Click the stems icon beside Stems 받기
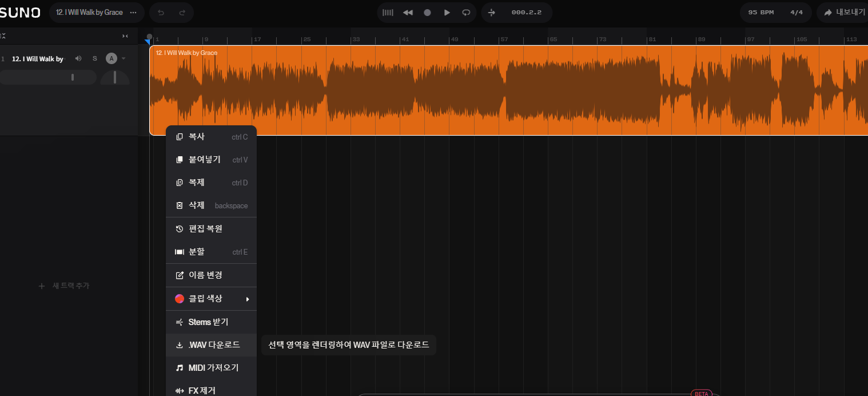868x396 pixels. pyautogui.click(x=180, y=322)
